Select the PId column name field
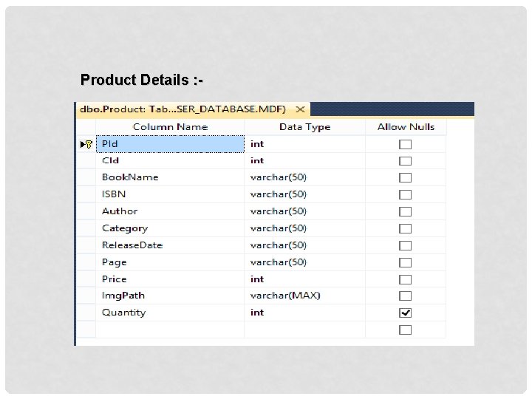Viewport: 532px width, 399px height. point(171,144)
